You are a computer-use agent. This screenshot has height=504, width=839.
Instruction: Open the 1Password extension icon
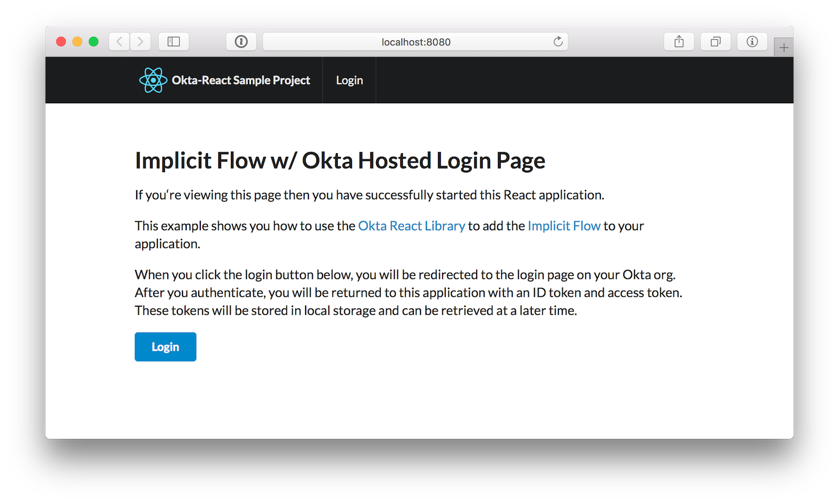pyautogui.click(x=241, y=41)
